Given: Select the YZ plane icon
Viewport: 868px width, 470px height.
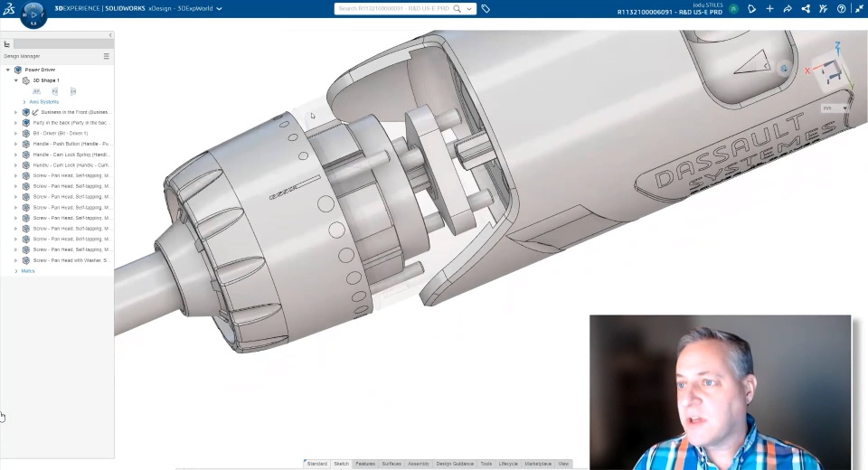Looking at the screenshot, I should (x=55, y=91).
